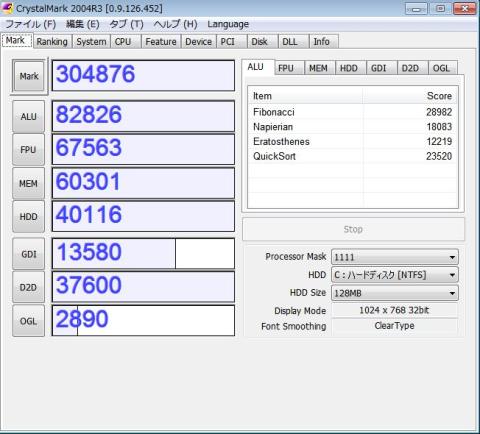Viewport: 480px width, 434px height.
Task: Switch to the PCI tab
Action: 231,42
